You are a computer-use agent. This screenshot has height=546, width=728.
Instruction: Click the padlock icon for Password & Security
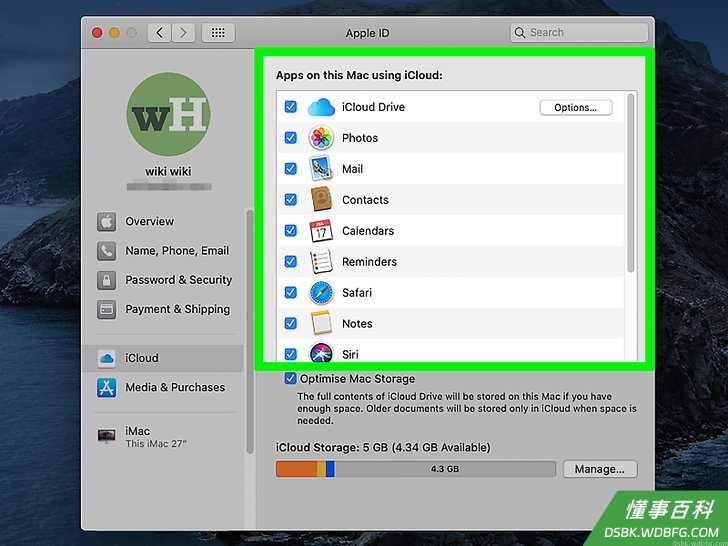[106, 280]
